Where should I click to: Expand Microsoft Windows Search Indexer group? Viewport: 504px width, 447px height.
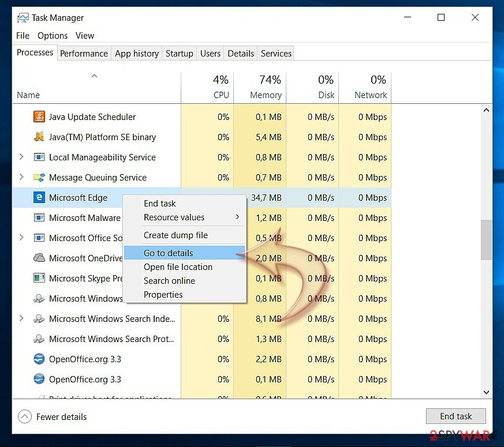coord(21,318)
